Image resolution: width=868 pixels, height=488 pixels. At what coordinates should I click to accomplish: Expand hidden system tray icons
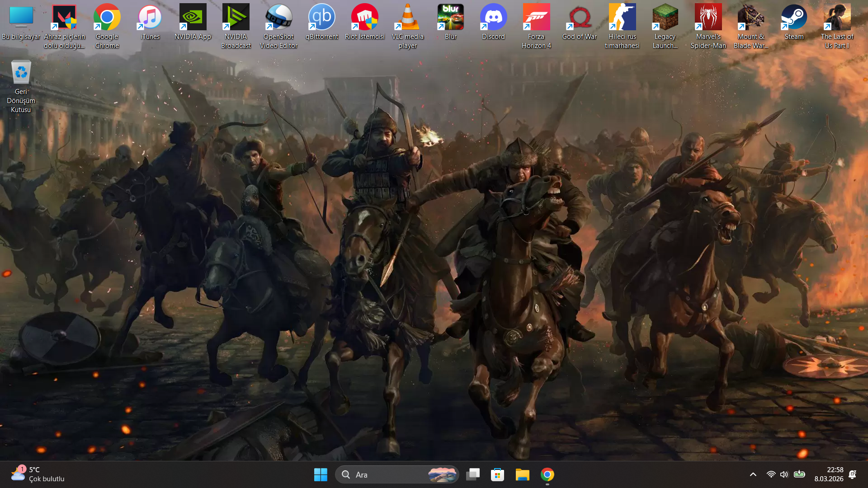(753, 474)
